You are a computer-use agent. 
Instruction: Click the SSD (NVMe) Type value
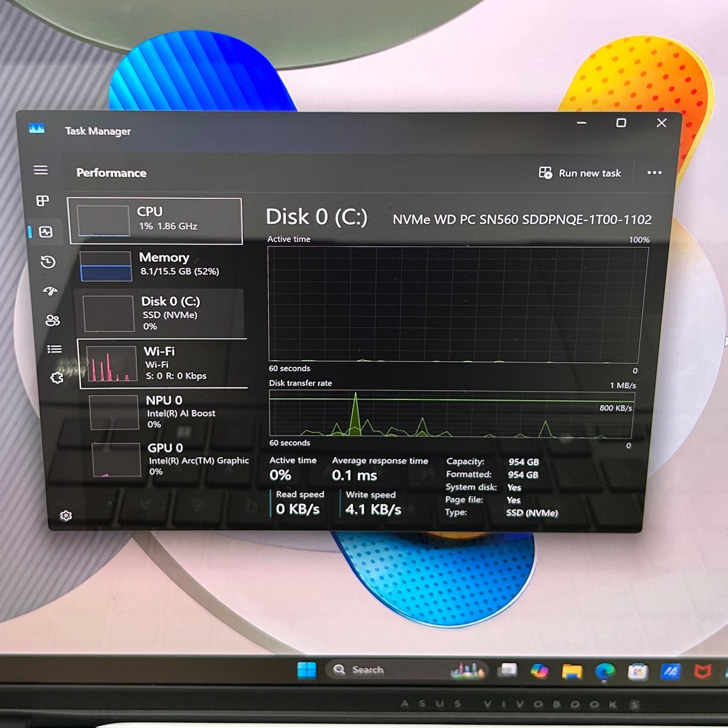(x=532, y=513)
